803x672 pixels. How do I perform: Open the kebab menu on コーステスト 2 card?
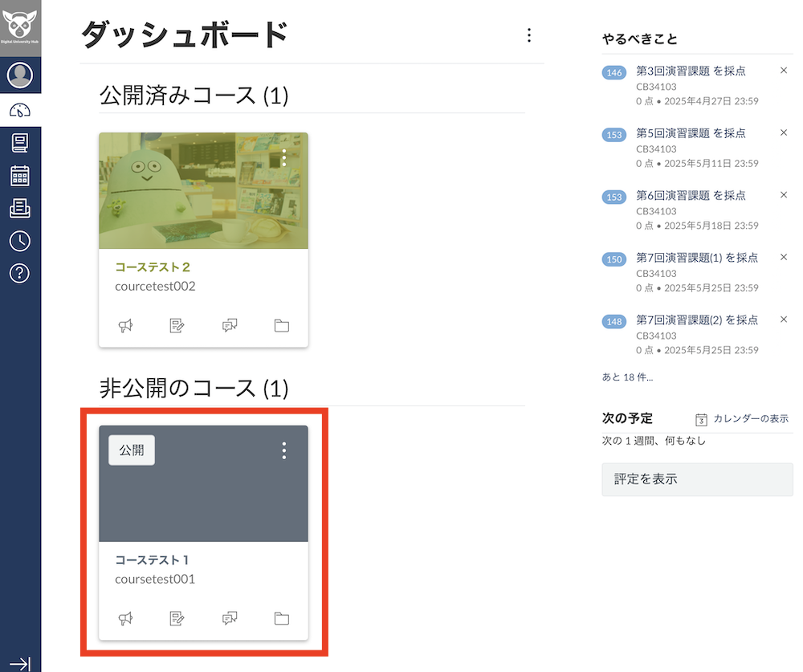click(x=283, y=158)
